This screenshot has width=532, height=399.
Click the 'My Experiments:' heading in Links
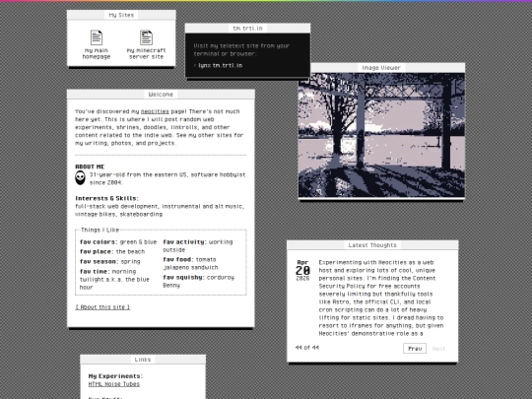(x=115, y=376)
